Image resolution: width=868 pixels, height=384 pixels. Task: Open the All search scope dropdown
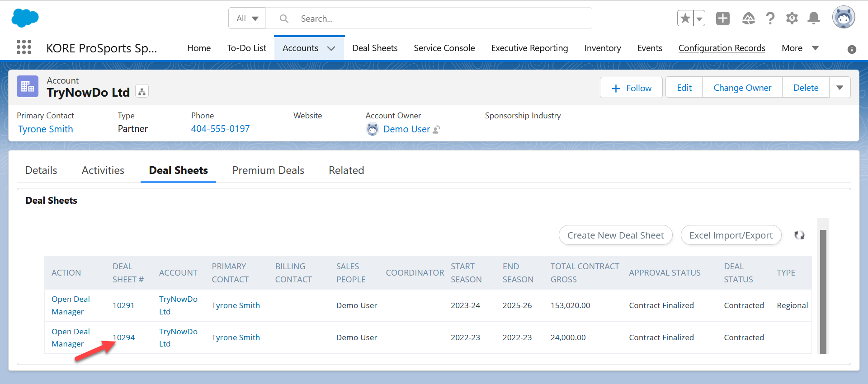coord(247,19)
